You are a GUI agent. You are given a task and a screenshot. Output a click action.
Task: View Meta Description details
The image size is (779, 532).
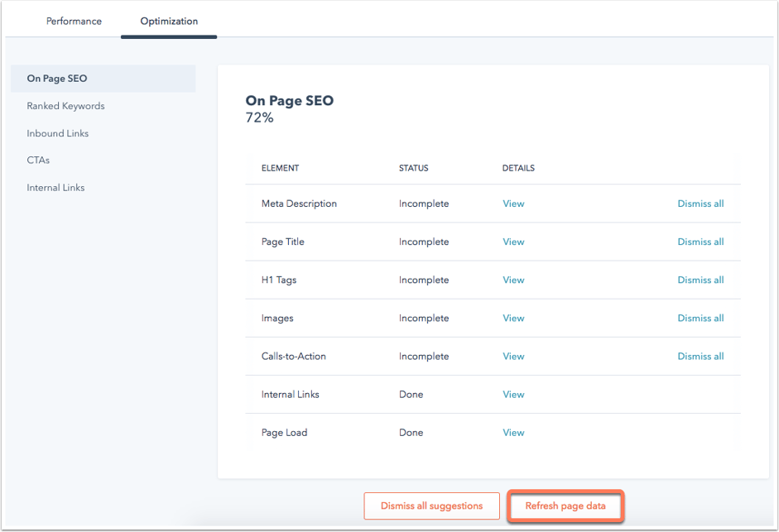coord(513,204)
